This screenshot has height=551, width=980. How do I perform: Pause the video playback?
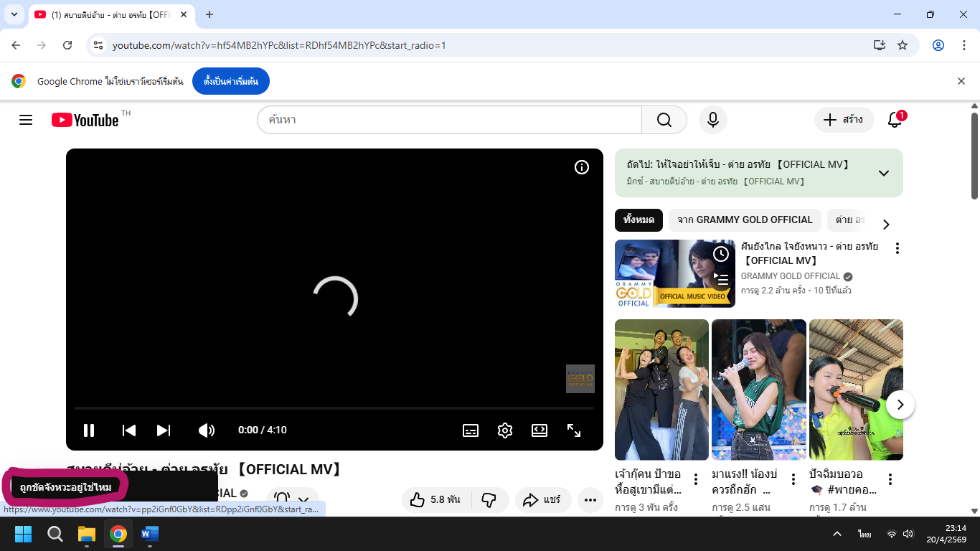click(x=89, y=430)
